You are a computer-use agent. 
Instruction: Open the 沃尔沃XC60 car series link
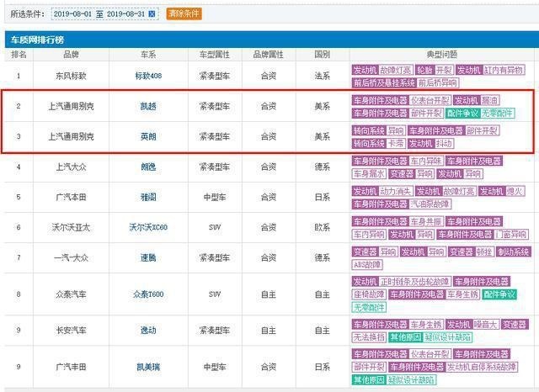click(148, 227)
